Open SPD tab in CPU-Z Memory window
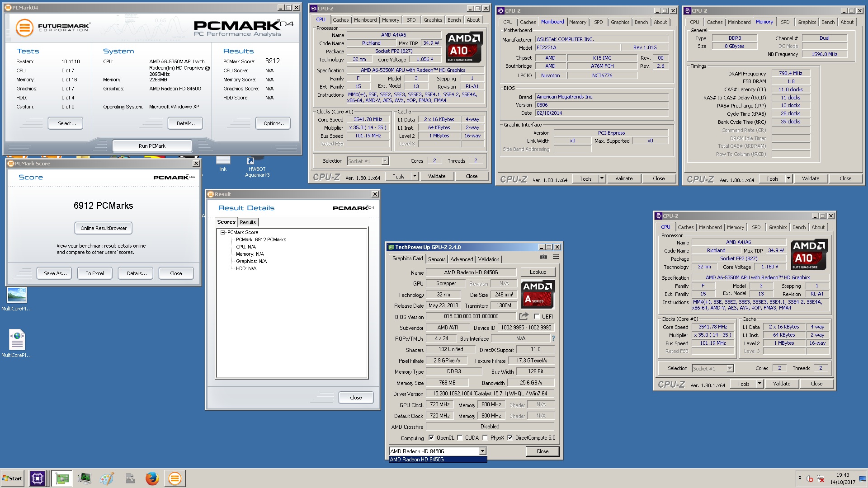The image size is (868, 488). point(785,22)
